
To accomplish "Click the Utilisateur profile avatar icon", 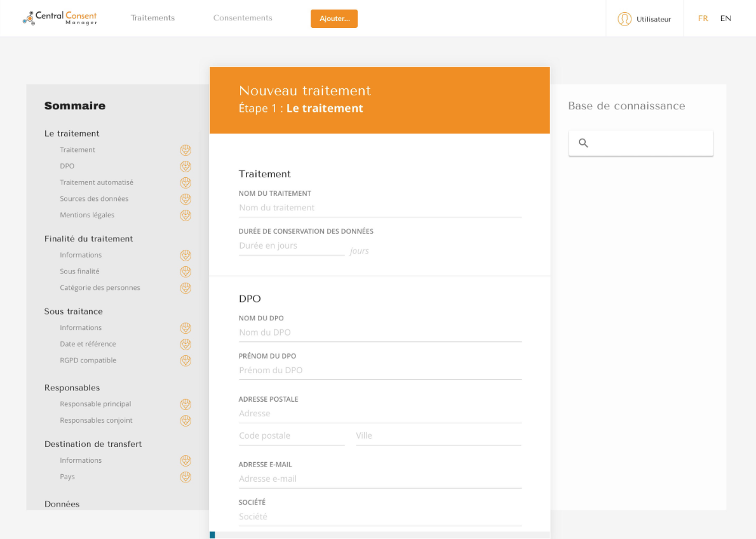I will pos(624,19).
